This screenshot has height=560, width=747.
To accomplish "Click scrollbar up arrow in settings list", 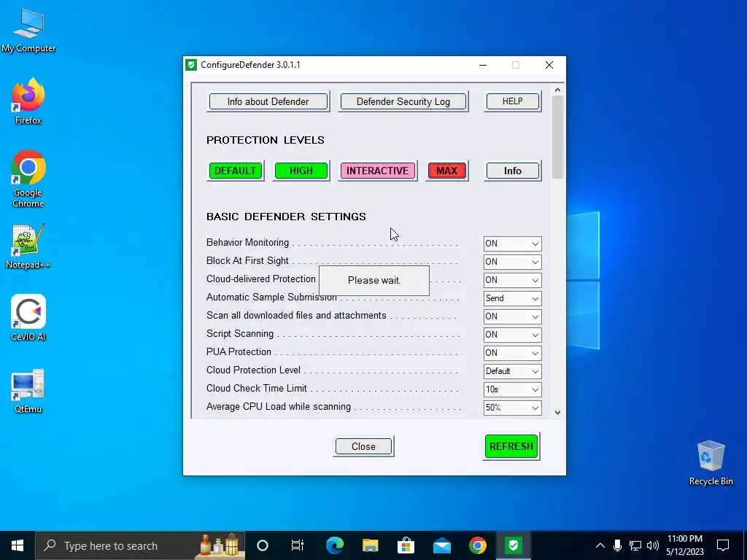I will 557,90.
